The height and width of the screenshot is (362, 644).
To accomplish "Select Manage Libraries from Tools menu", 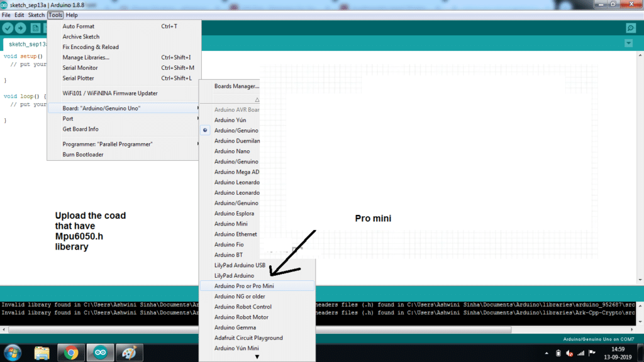I will point(86,57).
